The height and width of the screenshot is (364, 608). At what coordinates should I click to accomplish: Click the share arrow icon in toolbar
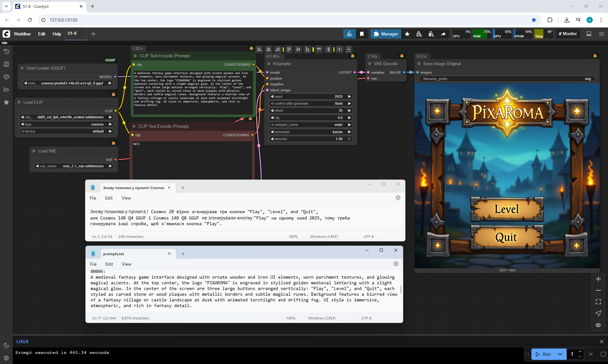pos(443,34)
